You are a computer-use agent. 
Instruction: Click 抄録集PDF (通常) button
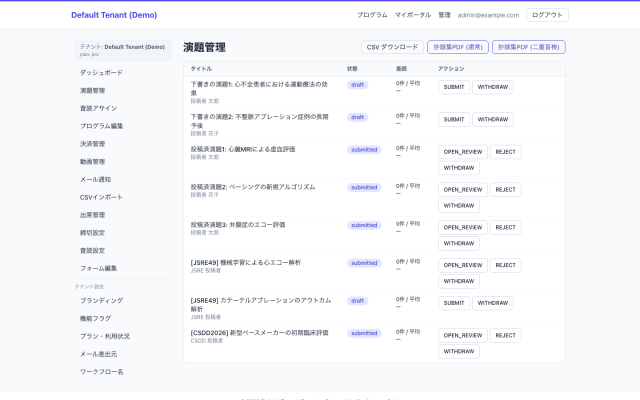(x=458, y=47)
